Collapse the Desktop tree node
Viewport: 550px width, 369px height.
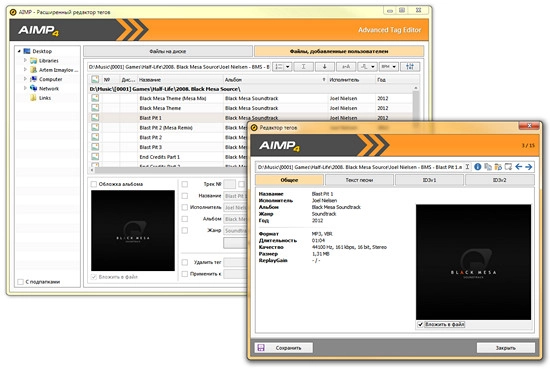(19, 51)
